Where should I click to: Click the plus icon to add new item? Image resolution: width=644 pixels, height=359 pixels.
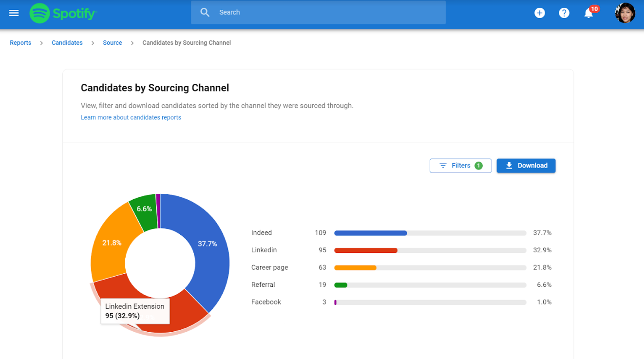pos(539,13)
